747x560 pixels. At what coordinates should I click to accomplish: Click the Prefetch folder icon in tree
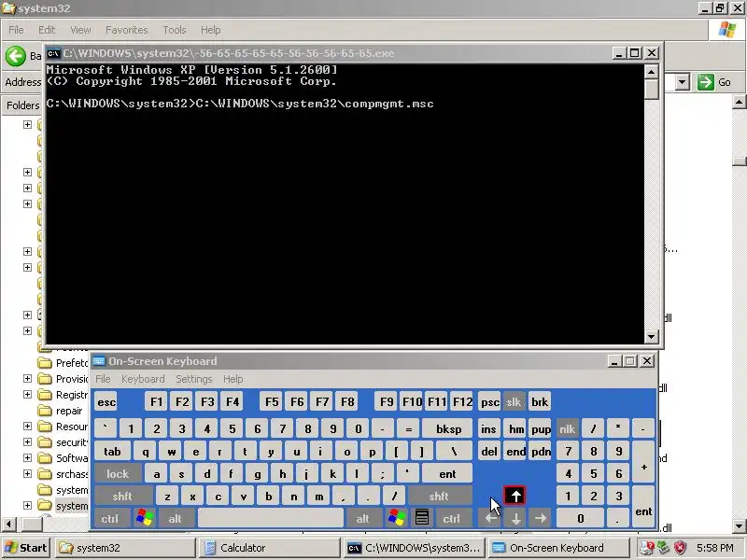[44, 363]
